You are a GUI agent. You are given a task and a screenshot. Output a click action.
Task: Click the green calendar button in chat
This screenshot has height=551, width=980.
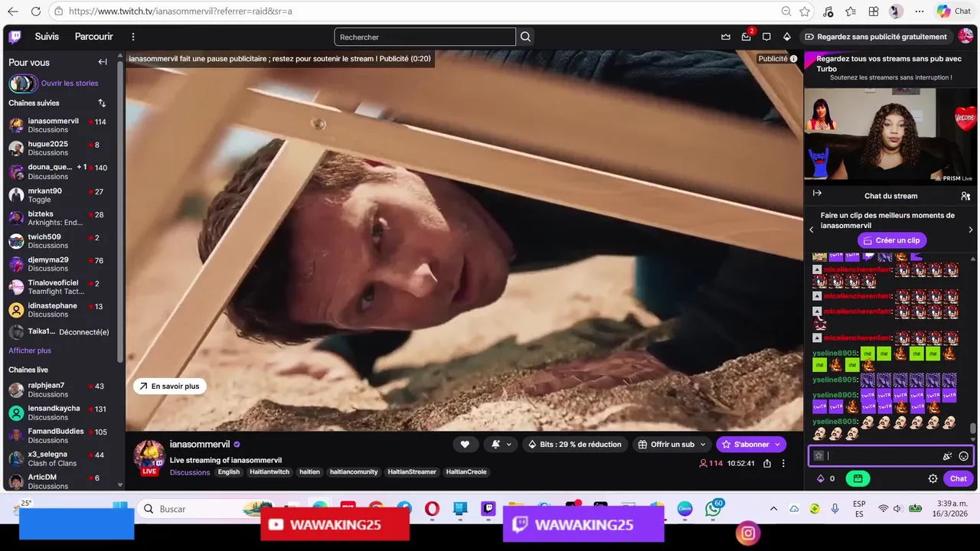(857, 479)
